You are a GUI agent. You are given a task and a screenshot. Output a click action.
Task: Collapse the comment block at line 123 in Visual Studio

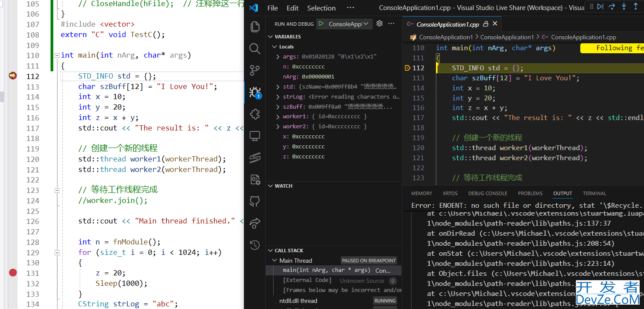pyautogui.click(x=57, y=190)
